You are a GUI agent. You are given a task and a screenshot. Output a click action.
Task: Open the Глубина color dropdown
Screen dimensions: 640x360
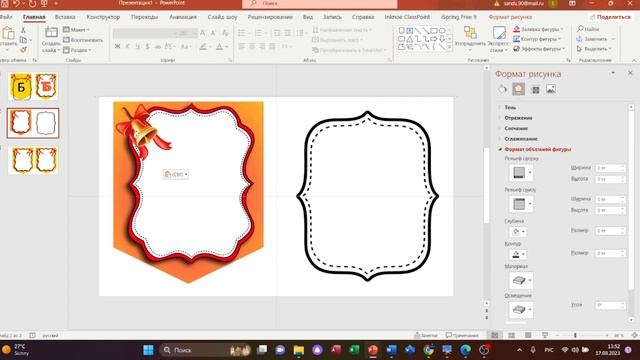coord(518,232)
